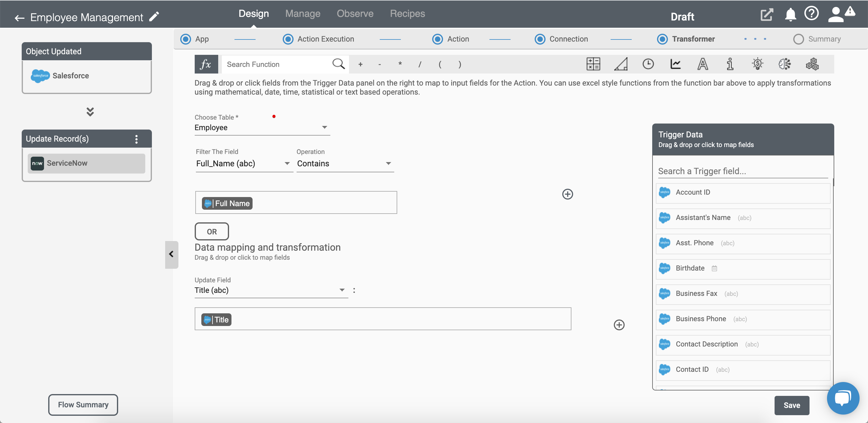Click the text formatting icon in toolbar
The width and height of the screenshot is (868, 423).
pos(702,64)
